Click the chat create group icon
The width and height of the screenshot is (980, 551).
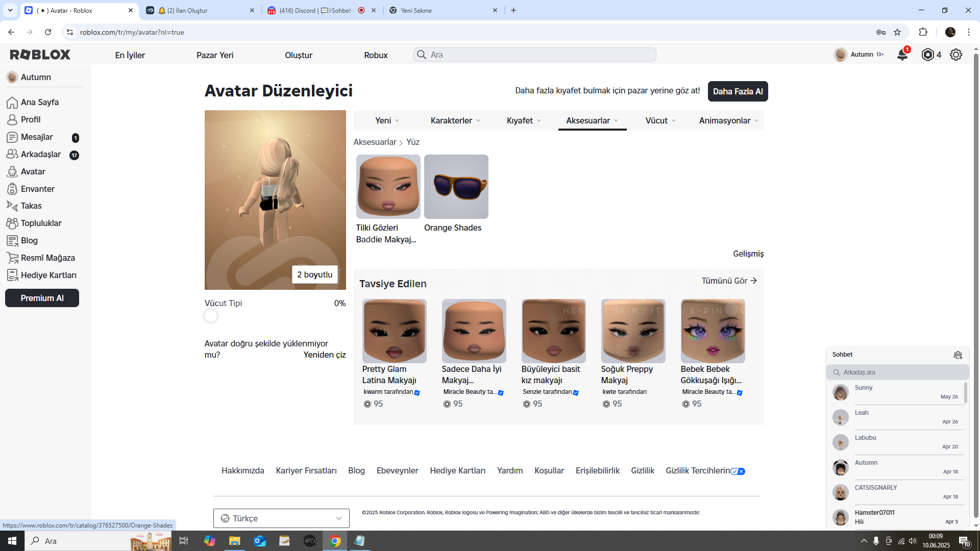coord(958,355)
